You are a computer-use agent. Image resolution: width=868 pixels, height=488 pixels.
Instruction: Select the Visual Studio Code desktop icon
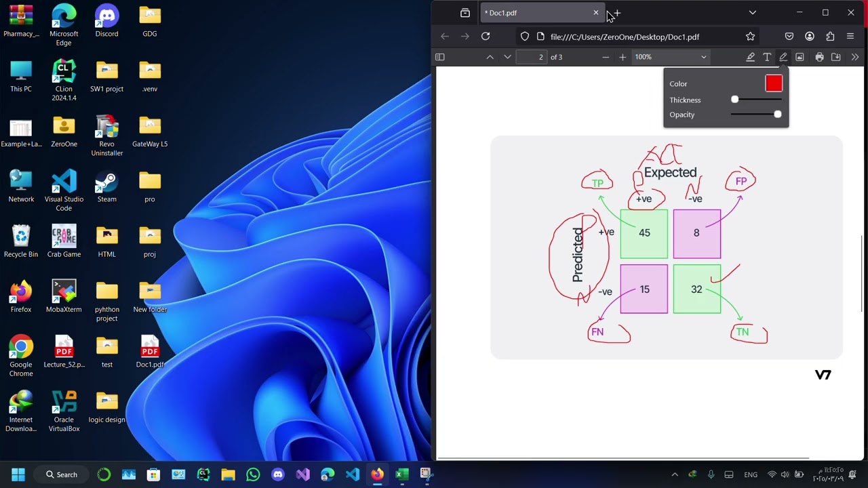coord(64,190)
